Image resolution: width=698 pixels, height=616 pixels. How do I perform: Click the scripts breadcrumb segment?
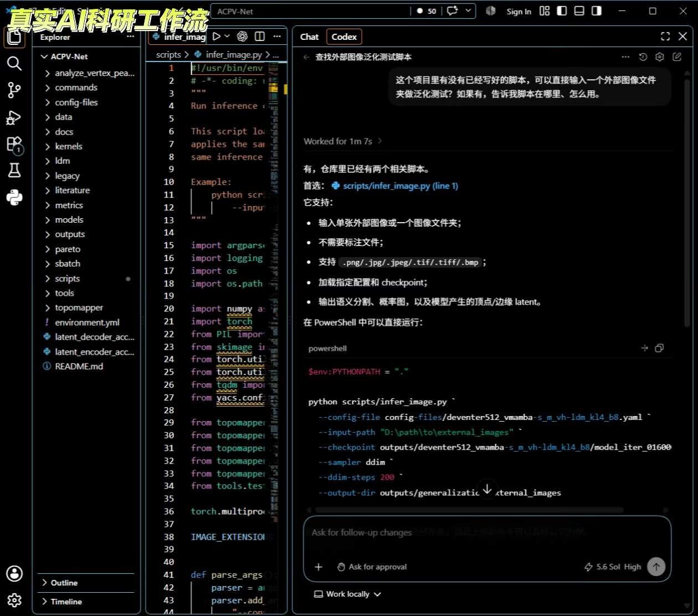[168, 54]
